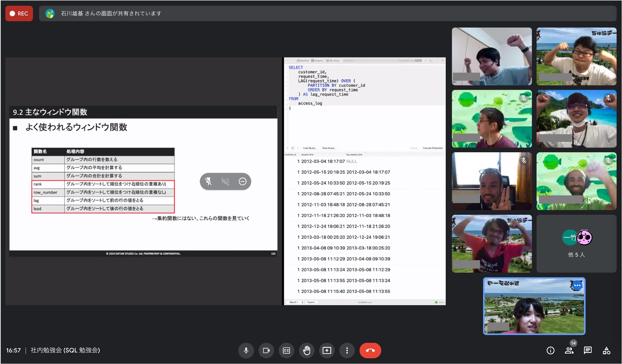Click result cell 2013-05-08 11:15:40

point(323,291)
